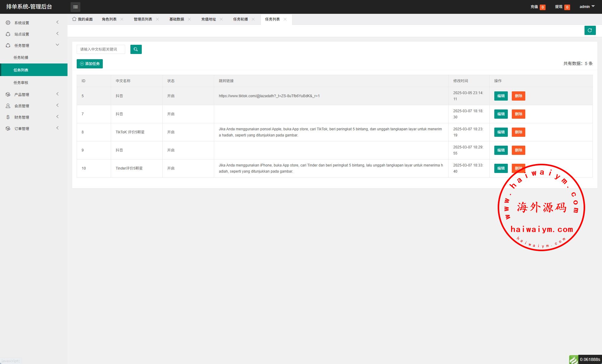Open 任务审核 in the sidebar
Viewport: 602px width, 364px height.
(x=21, y=82)
